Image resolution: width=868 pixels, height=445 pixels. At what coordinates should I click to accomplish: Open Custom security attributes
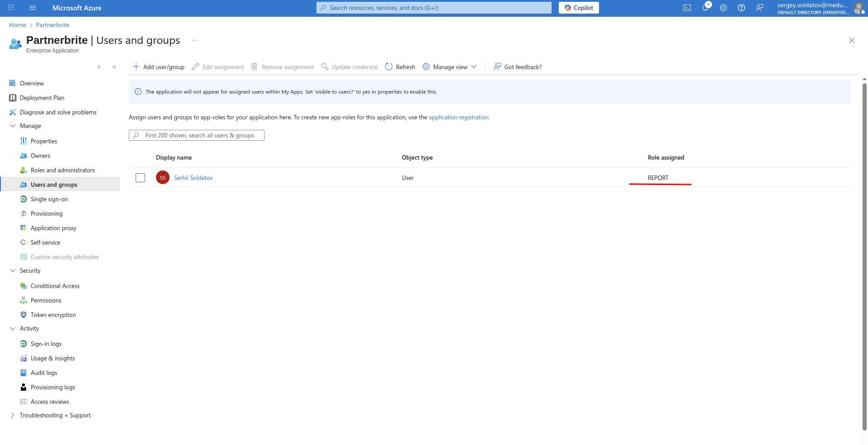click(x=60, y=257)
